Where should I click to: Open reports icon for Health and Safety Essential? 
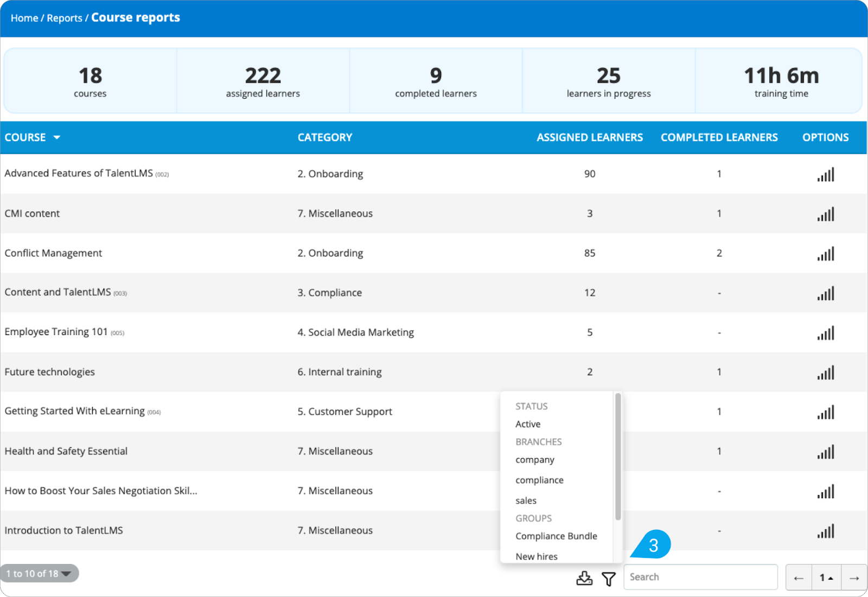pyautogui.click(x=825, y=452)
